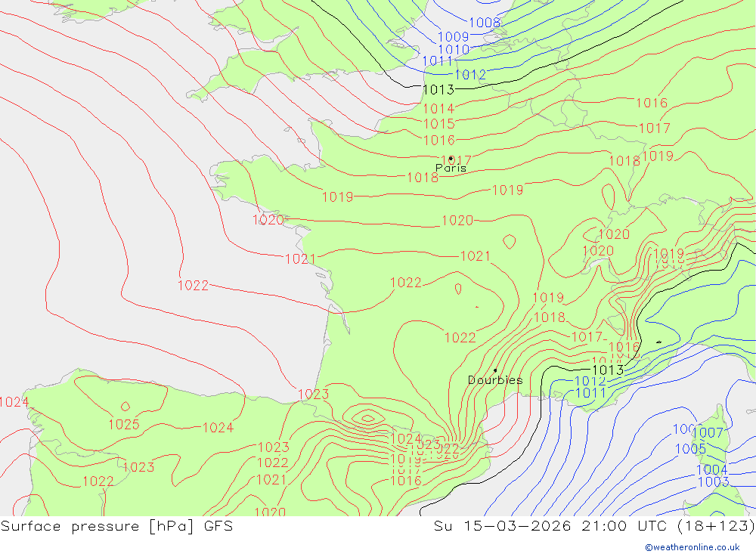The image size is (756, 554).
Task: Select the Surface pressure [hPa] GFS title
Action: click(x=116, y=526)
